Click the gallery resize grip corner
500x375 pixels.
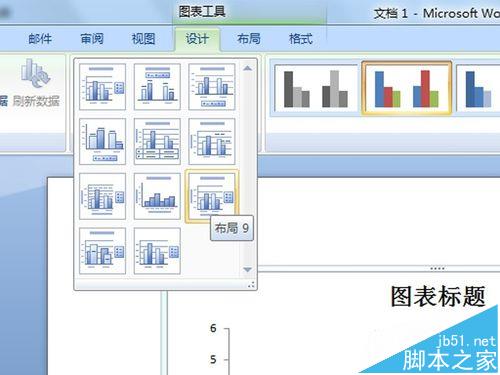point(251,285)
